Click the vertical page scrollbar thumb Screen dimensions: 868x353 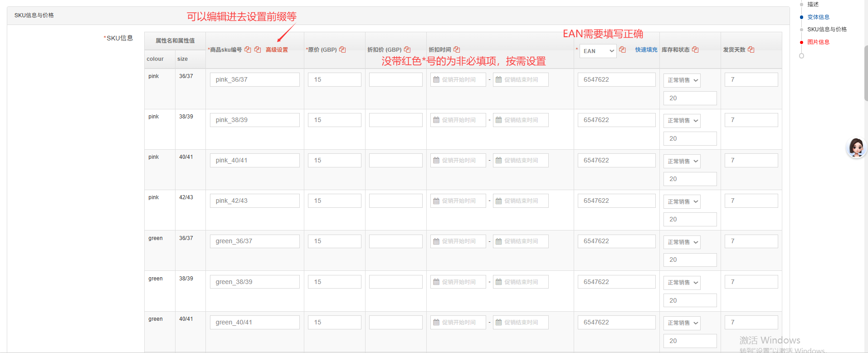click(865, 73)
